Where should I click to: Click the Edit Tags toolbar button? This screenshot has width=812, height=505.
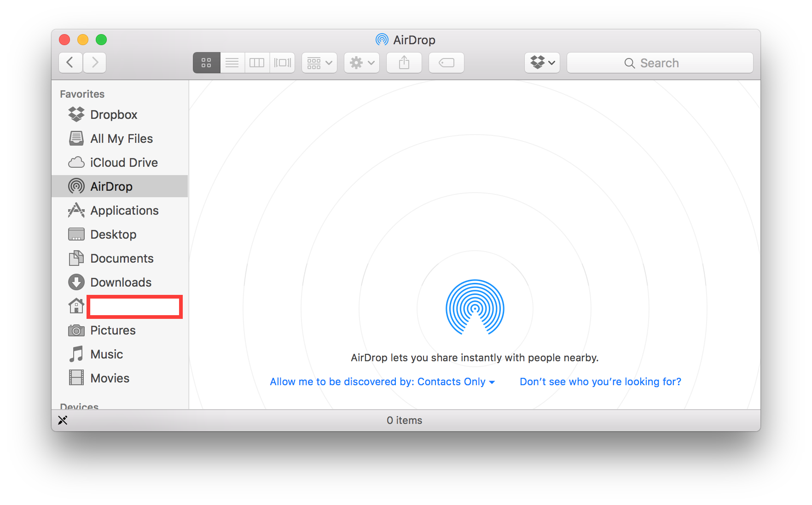447,63
